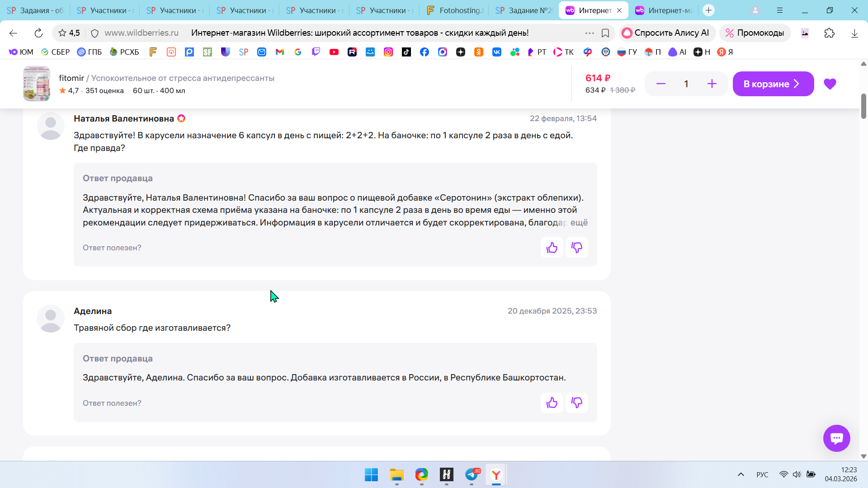Click the fitomir product thumbnail
Viewport: 868px width, 488px height.
click(x=37, y=84)
